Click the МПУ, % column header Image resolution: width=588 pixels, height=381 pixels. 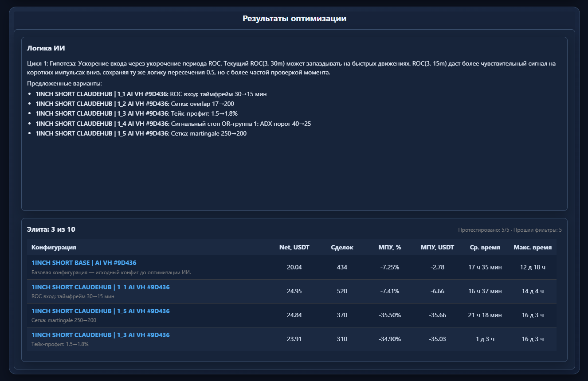[390, 247]
